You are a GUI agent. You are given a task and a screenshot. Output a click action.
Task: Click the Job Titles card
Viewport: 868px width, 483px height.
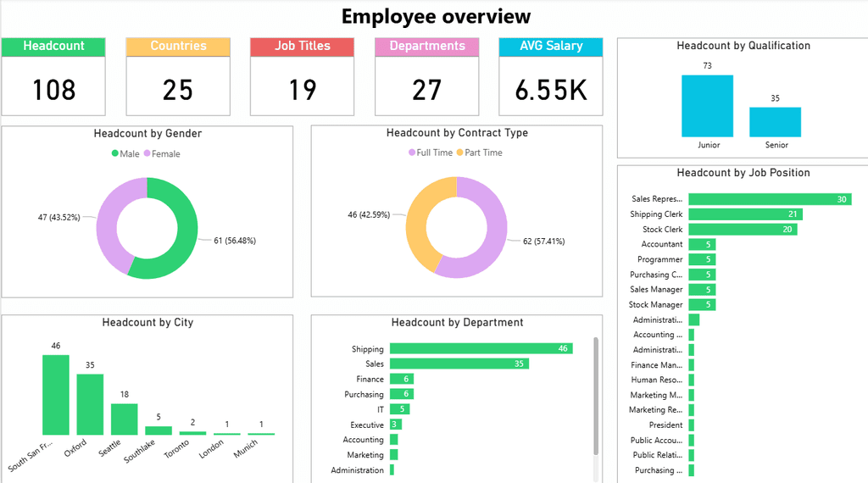click(302, 77)
